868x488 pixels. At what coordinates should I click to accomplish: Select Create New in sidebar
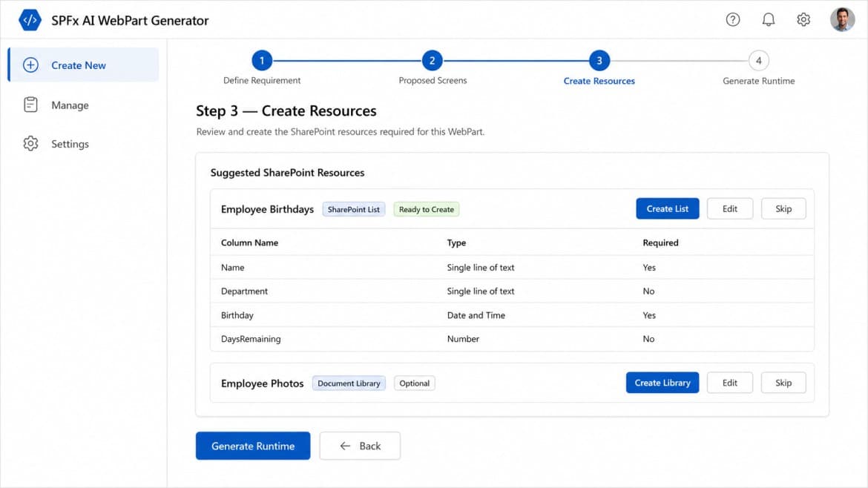pyautogui.click(x=84, y=65)
